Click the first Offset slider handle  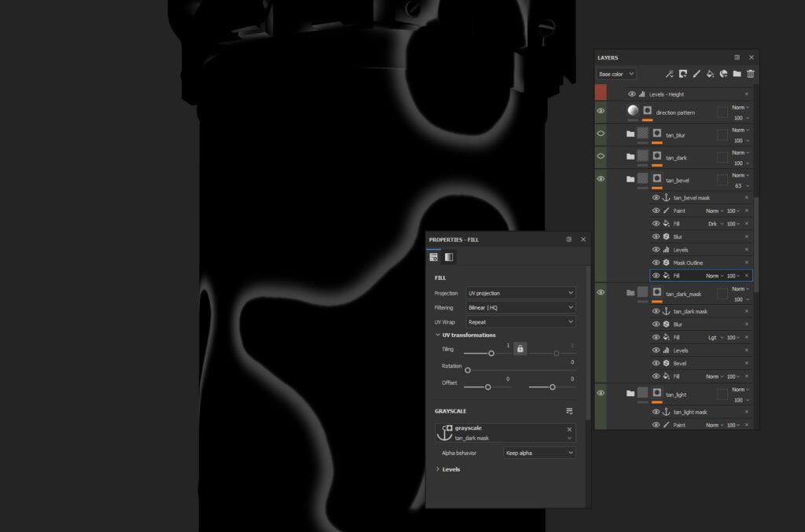pos(487,387)
